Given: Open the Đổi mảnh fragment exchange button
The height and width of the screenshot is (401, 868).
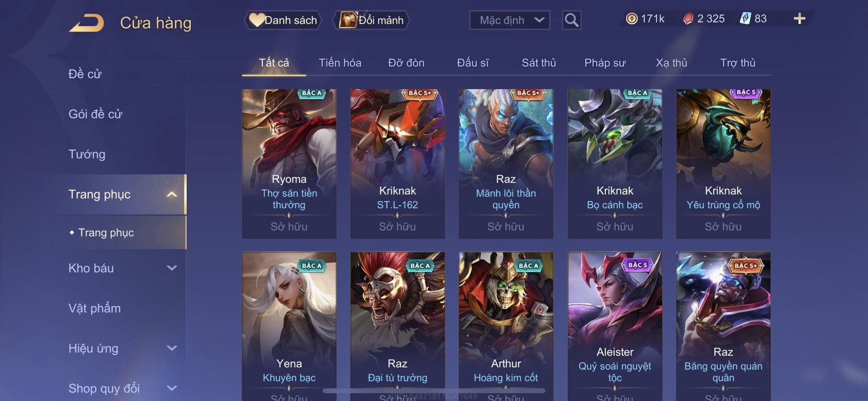Looking at the screenshot, I should (372, 20).
